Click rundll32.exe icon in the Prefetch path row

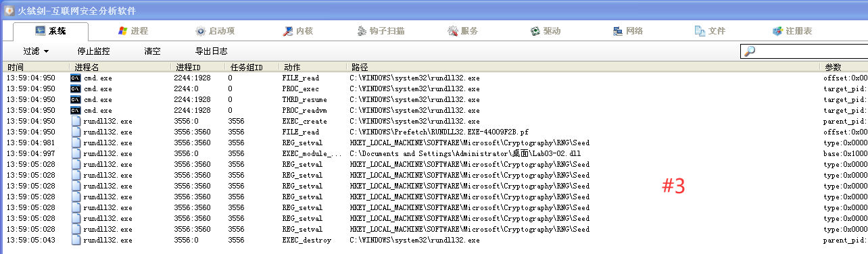[x=76, y=132]
